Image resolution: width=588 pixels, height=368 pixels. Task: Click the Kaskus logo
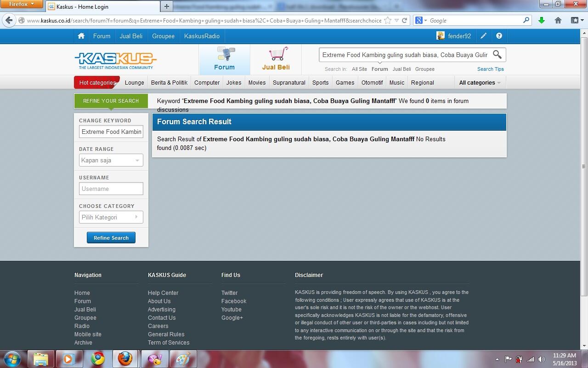point(115,61)
